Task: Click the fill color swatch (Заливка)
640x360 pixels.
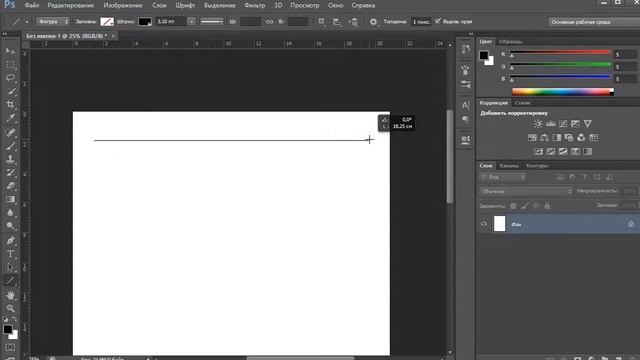Action: click(107, 22)
